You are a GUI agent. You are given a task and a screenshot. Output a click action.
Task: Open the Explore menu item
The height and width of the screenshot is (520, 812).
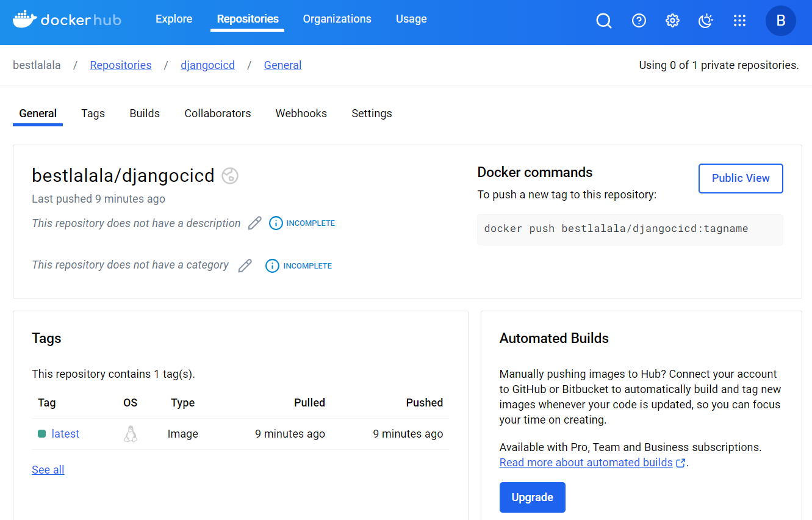[174, 19]
